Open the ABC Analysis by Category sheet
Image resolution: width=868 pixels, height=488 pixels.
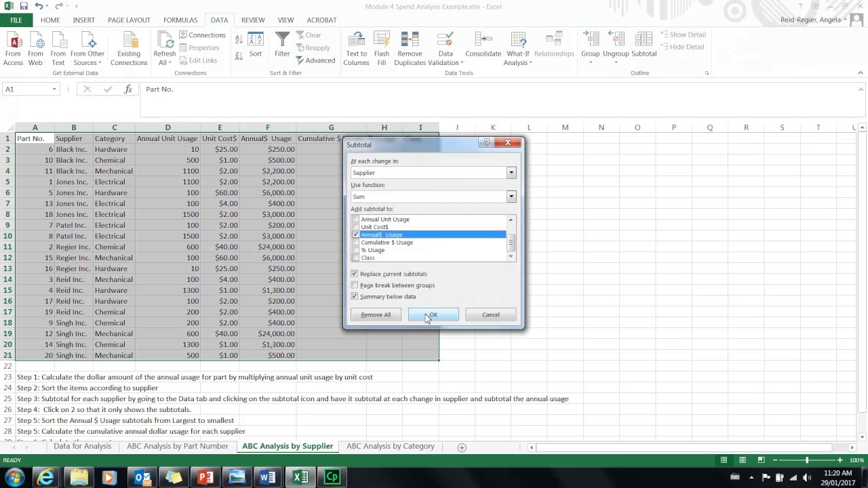coord(390,446)
